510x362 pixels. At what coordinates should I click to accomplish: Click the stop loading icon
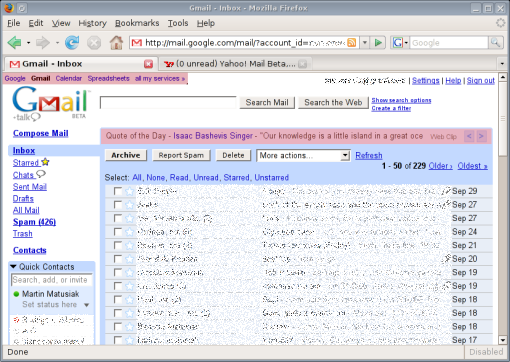(x=94, y=43)
